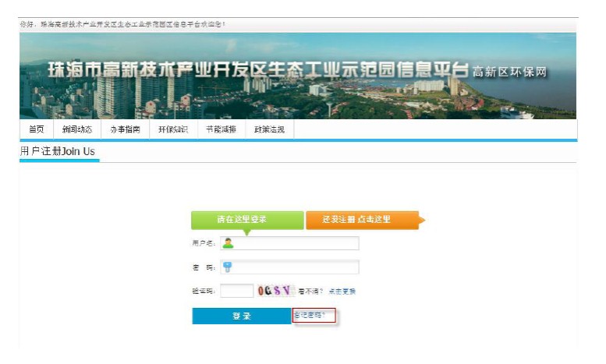Open 节能减排 navigation item

click(x=221, y=130)
